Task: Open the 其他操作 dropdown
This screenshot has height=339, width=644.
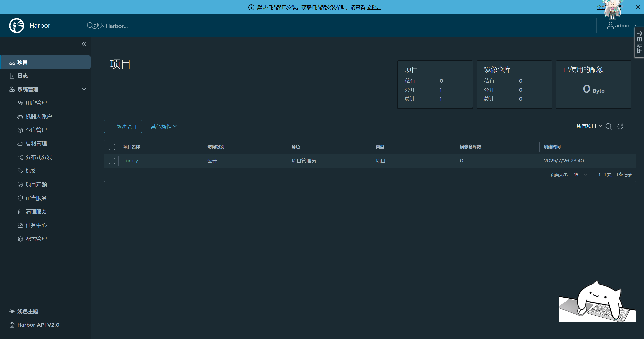Action: tap(164, 126)
